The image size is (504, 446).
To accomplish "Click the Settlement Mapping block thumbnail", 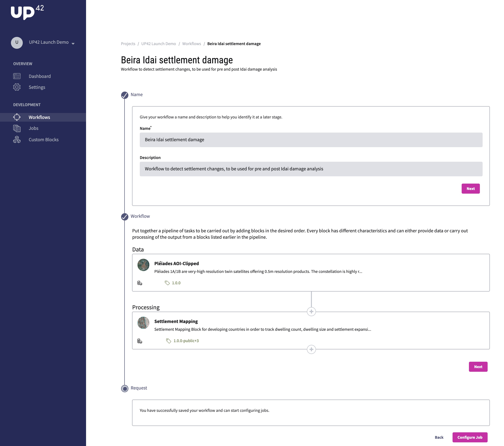I will click(x=143, y=323).
